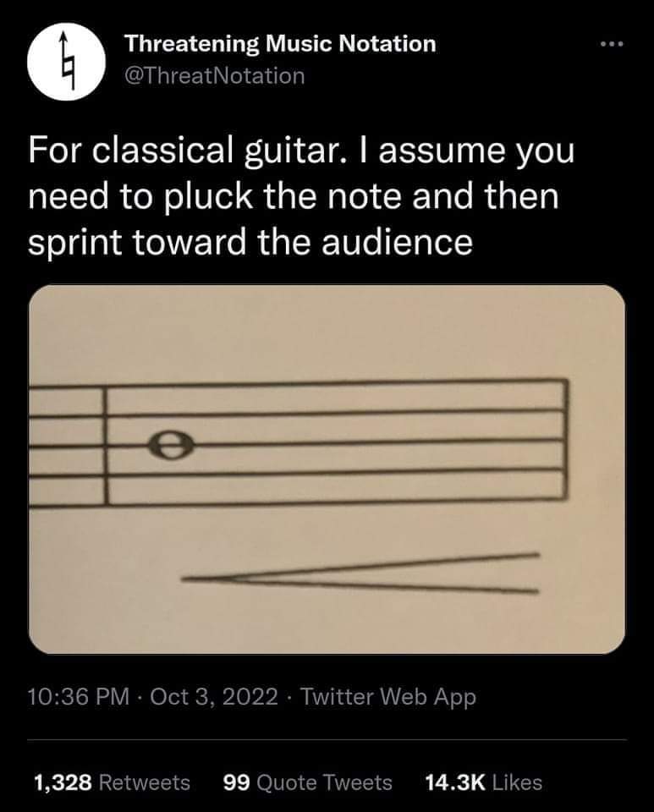Screen dimensions: 654x812
Task: Click the starting barline left of the note
Action: [106, 446]
